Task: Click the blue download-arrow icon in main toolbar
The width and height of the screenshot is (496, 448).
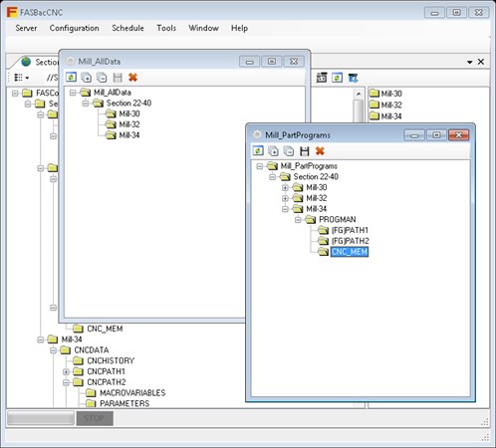Action: (353, 78)
